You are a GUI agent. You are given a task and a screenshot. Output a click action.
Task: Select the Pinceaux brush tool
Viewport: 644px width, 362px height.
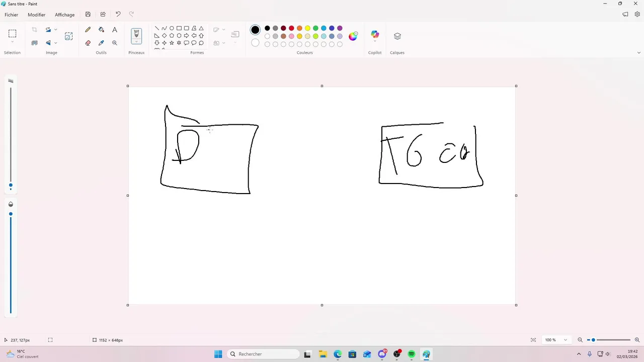pos(136,34)
